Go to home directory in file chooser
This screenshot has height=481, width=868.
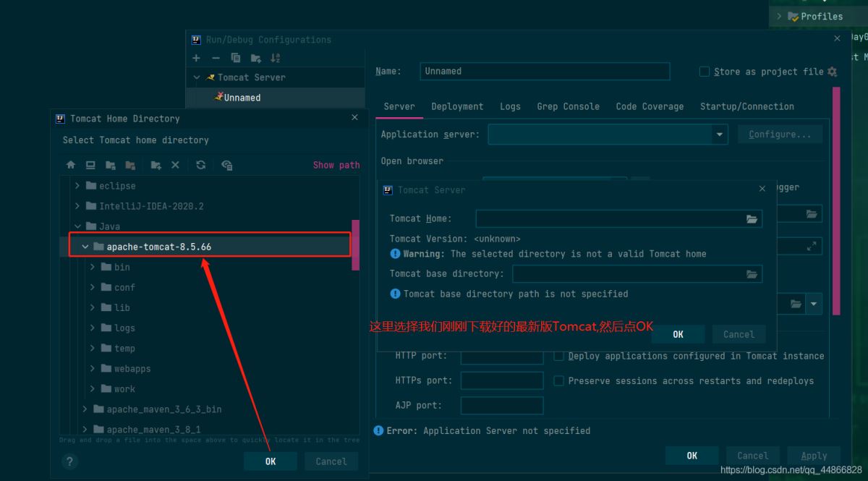click(71, 165)
